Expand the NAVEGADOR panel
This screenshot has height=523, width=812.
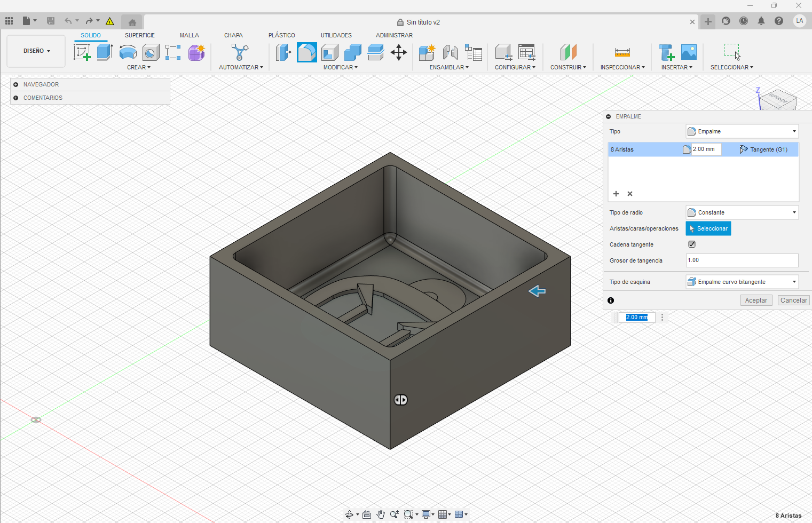[16, 84]
